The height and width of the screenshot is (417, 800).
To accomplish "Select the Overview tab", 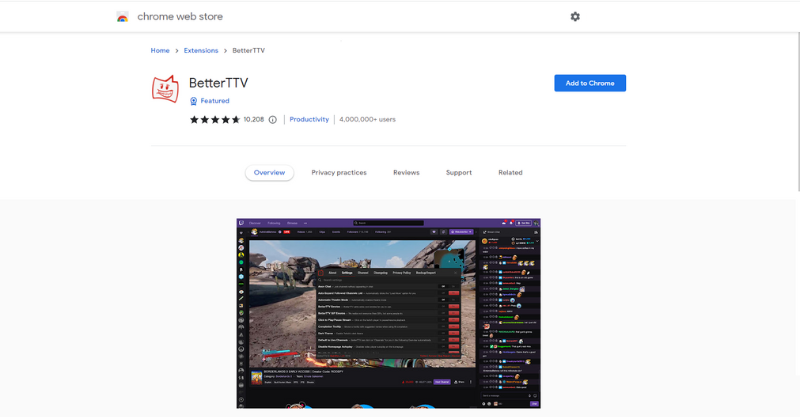I will tap(269, 173).
